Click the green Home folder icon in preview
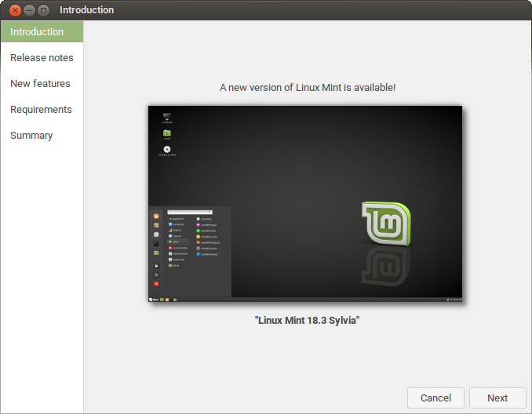Viewport: 532px width, 414px height. click(167, 133)
